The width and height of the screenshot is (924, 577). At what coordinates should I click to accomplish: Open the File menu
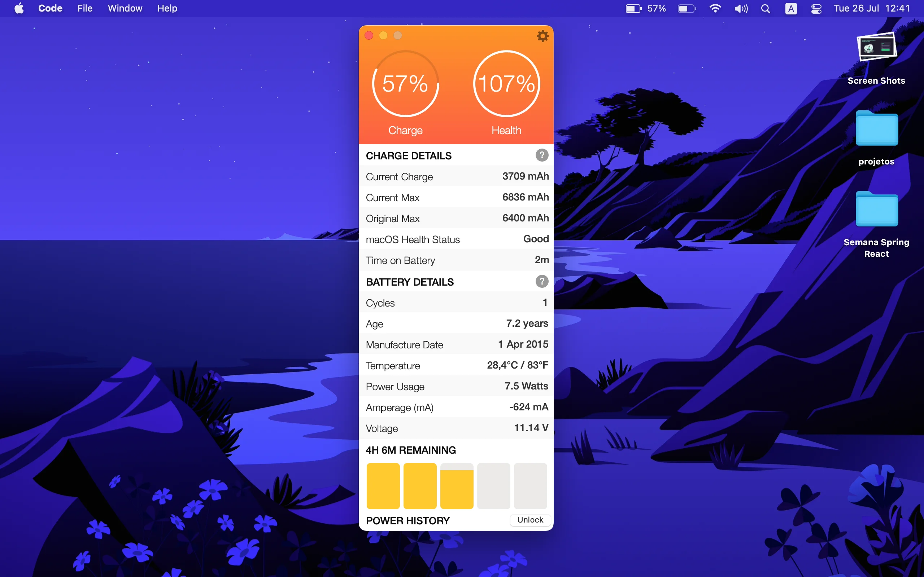tap(85, 8)
